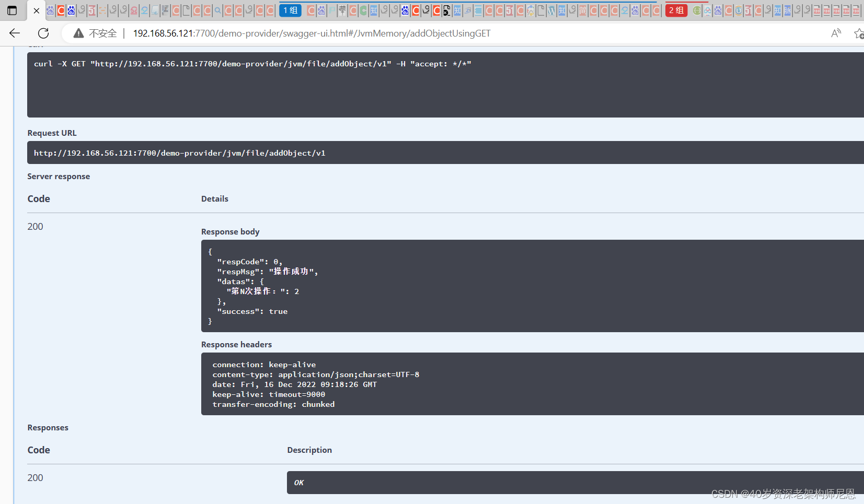
Task: Click the 'transfer-encoding: chunked' line
Action: (x=273, y=404)
